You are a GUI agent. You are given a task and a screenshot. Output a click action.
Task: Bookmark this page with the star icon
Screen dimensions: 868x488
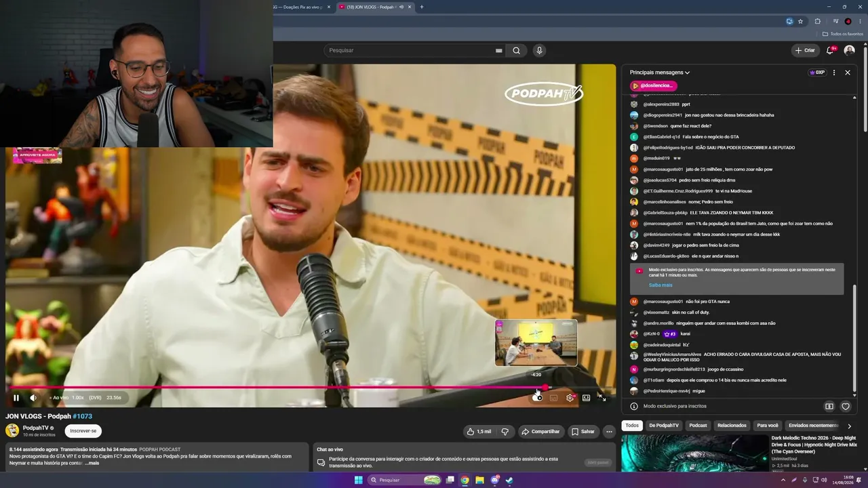pos(800,21)
